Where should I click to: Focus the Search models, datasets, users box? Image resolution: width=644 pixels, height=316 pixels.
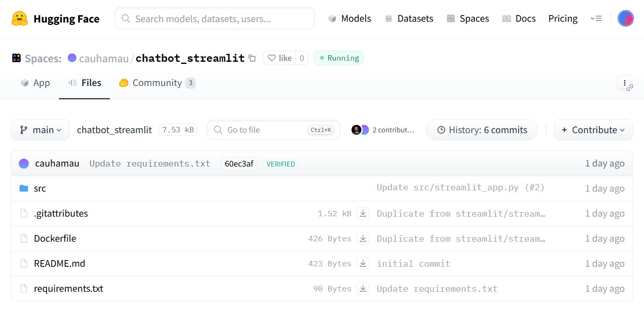(x=214, y=18)
